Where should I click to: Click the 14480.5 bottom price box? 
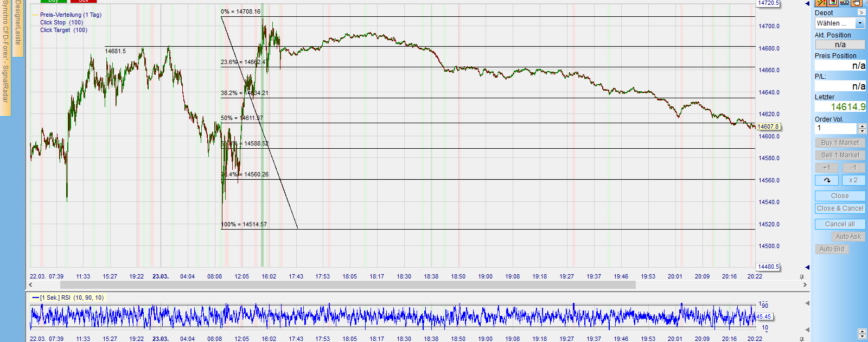(768, 267)
